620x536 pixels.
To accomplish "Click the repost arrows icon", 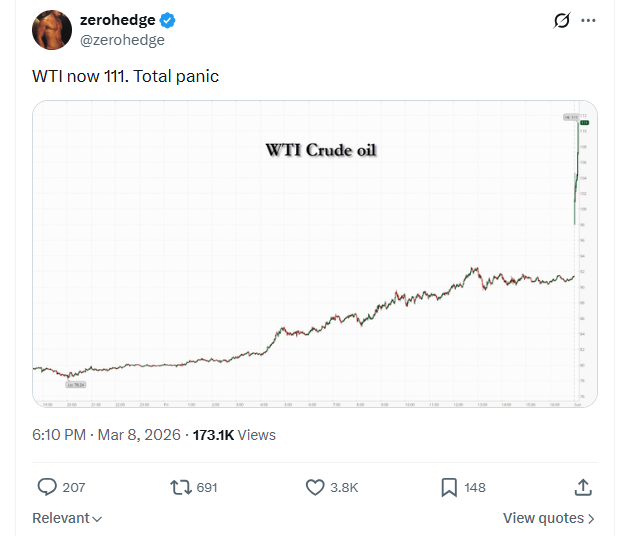I will coord(180,487).
